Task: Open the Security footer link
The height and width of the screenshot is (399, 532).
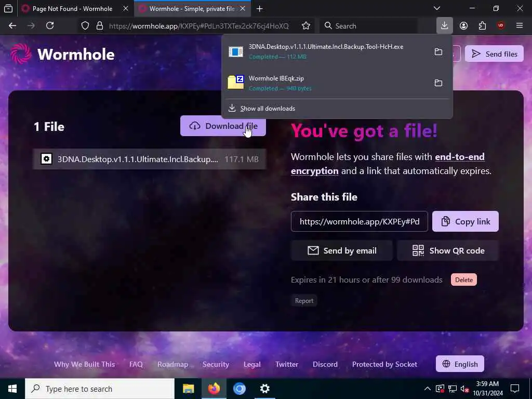Action: 216,364
